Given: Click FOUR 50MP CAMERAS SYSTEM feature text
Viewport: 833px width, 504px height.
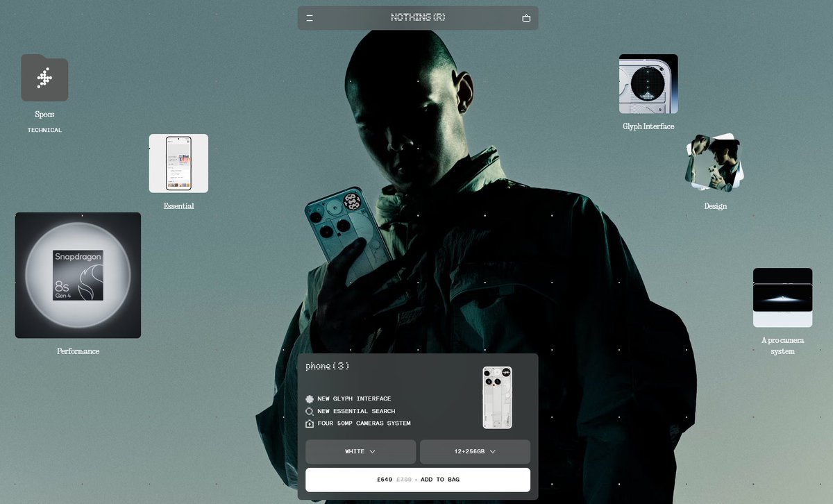Looking at the screenshot, I should point(364,423).
